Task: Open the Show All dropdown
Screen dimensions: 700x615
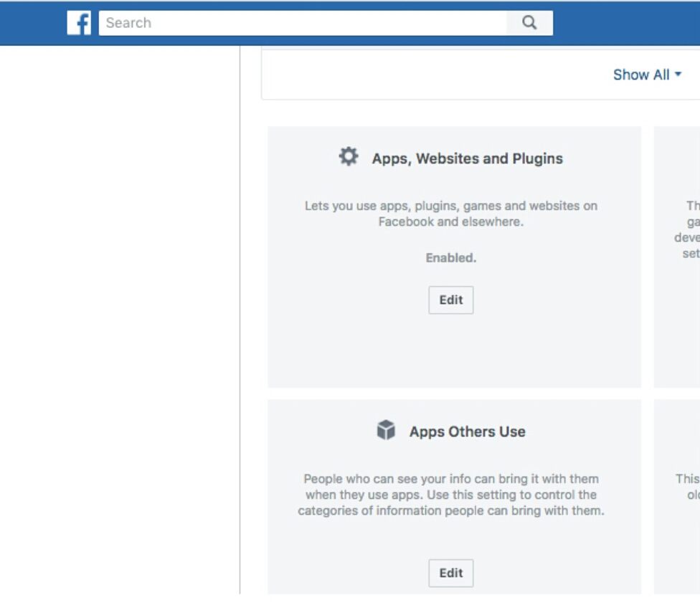Action: 647,75
